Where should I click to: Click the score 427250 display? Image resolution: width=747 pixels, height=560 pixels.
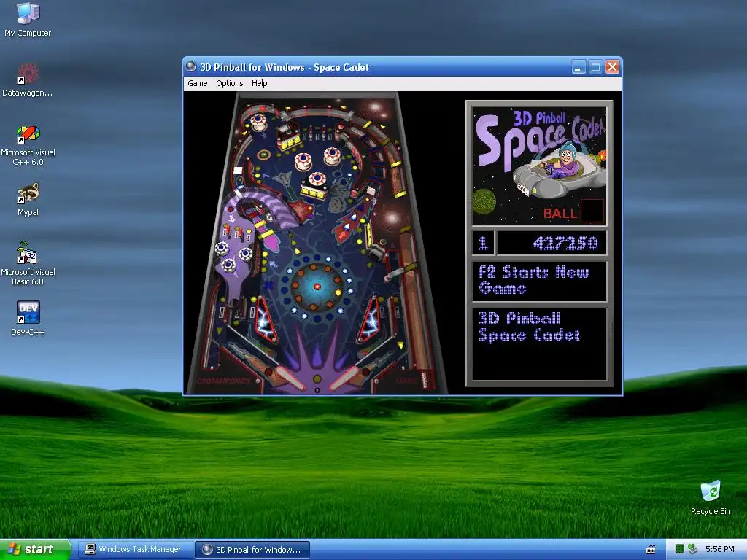tap(551, 244)
